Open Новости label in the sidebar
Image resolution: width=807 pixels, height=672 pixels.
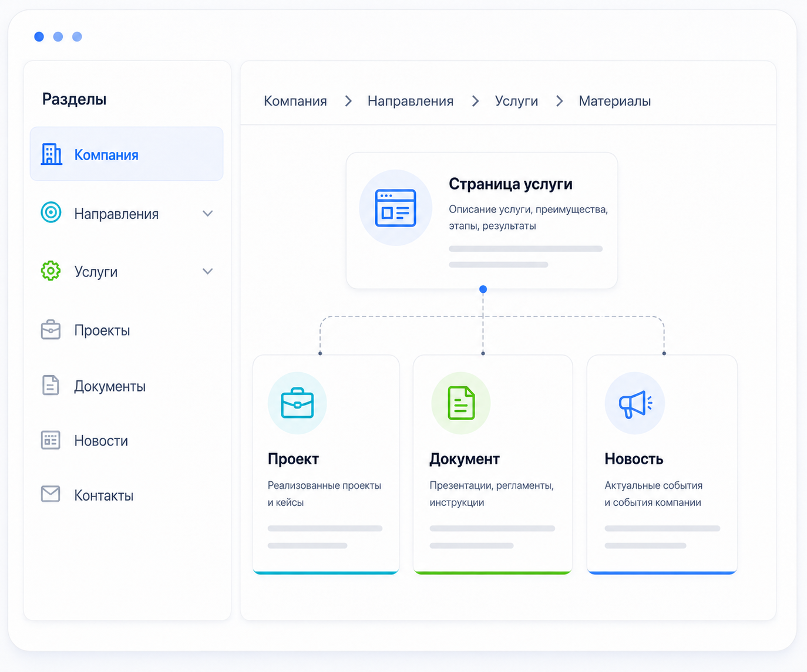point(101,441)
